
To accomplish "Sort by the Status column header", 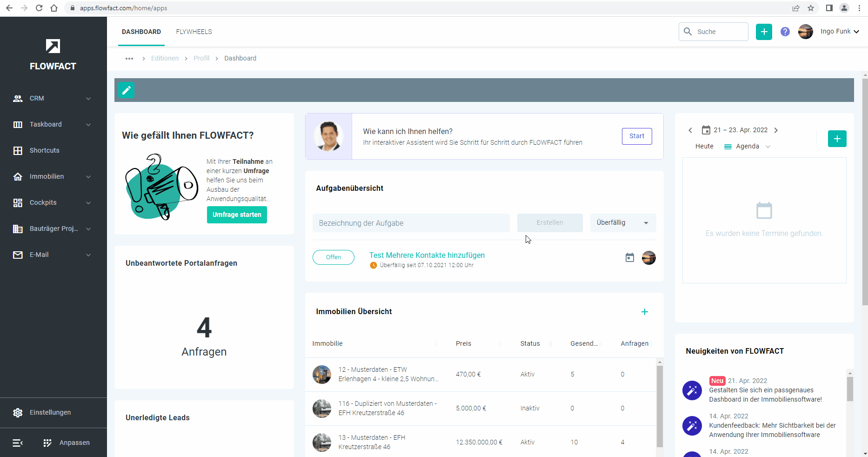I will point(530,343).
